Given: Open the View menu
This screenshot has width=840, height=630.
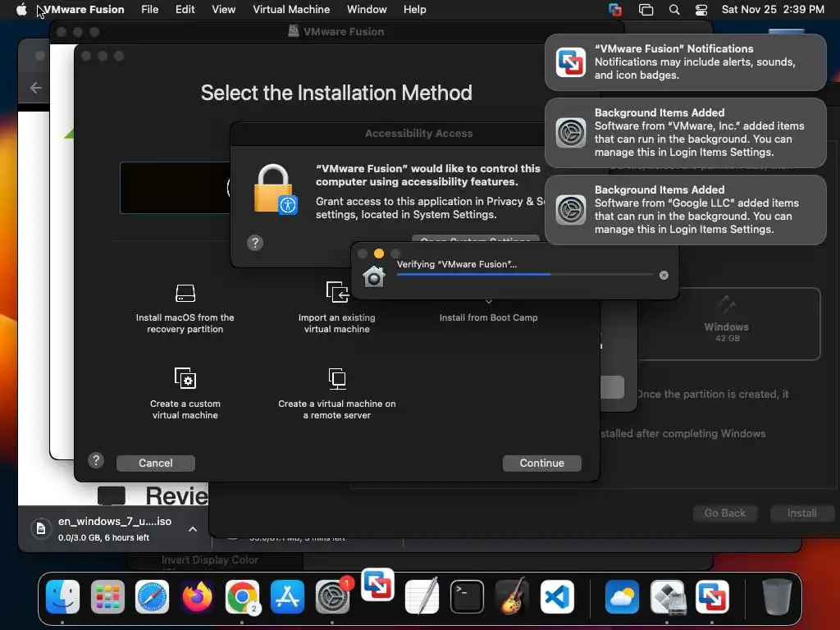Looking at the screenshot, I should click(223, 10).
